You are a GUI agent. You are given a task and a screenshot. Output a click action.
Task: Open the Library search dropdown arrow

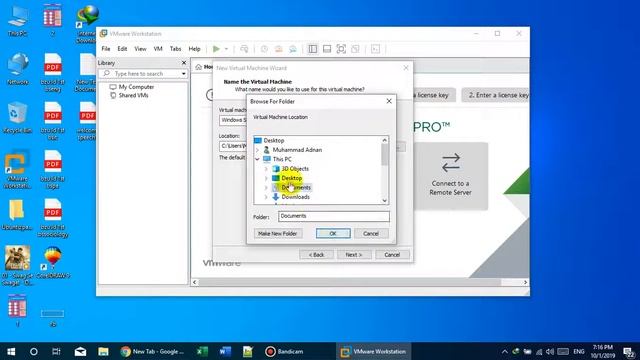(184, 74)
